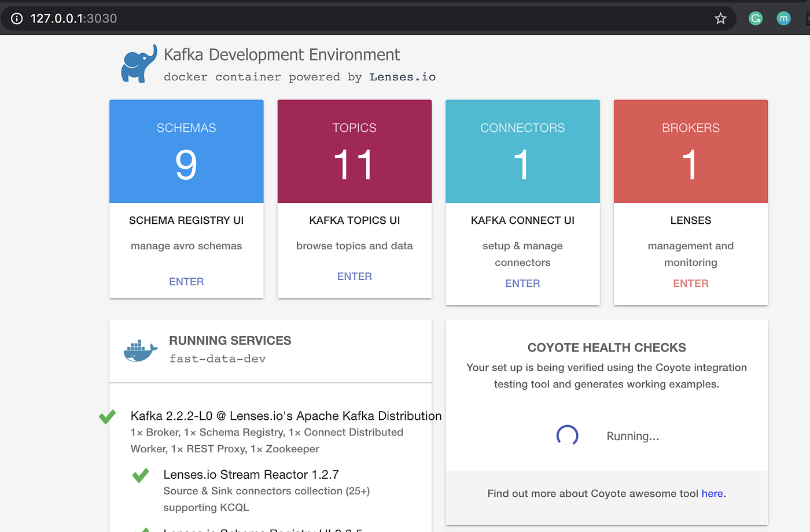Click the 'fast-data-dev' subtitle

tap(218, 359)
